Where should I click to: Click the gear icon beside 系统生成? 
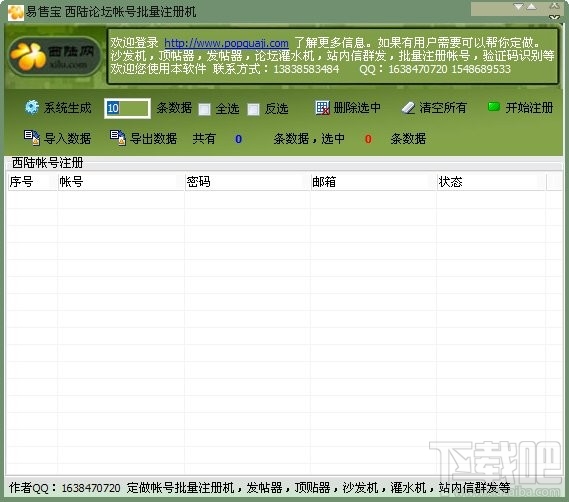click(32, 107)
